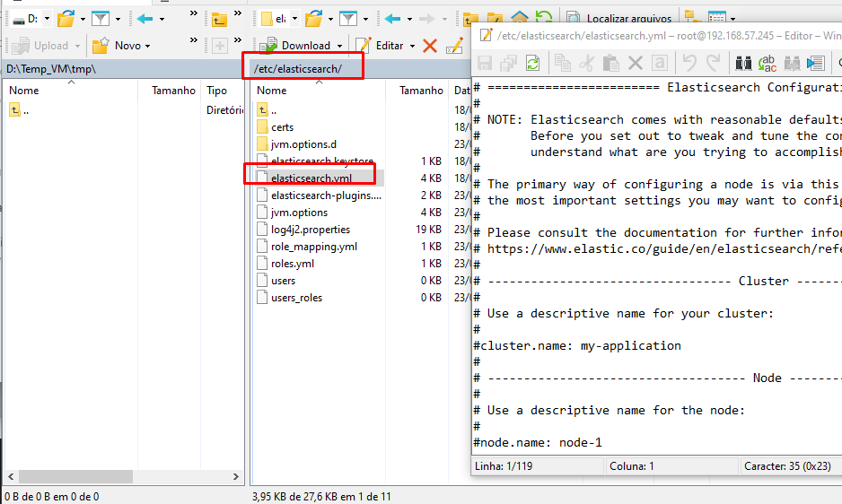Viewport: 842px width, 504px height.
Task: Click the Download button
Action: (296, 46)
